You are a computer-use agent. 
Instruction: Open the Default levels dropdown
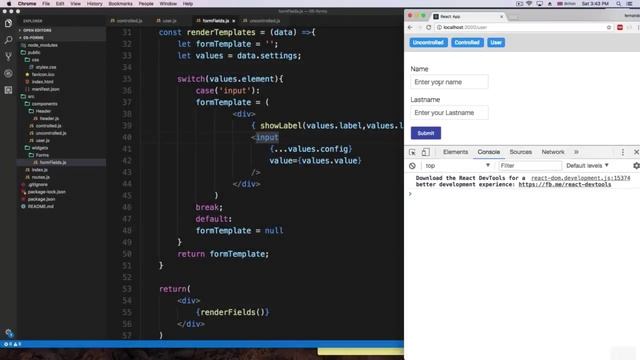(587, 166)
